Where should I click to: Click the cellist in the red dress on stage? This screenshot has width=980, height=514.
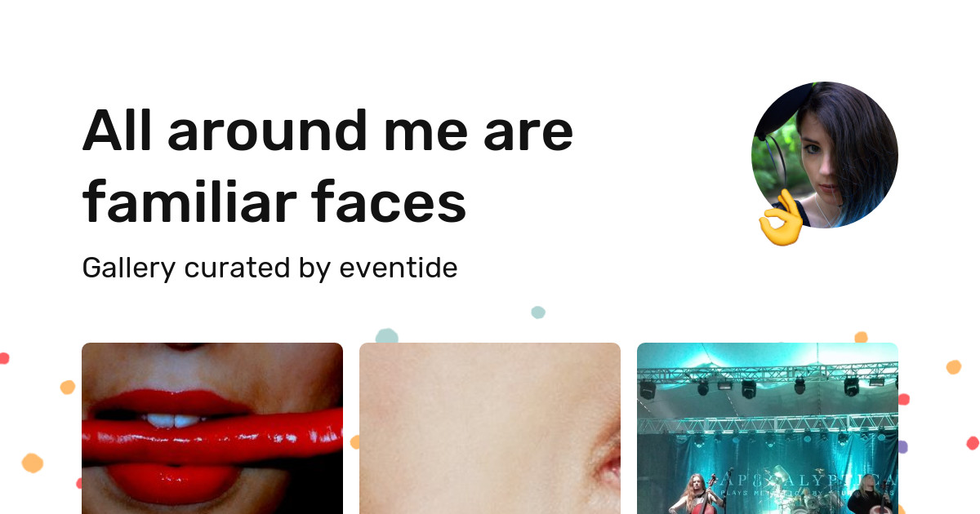coord(695,494)
